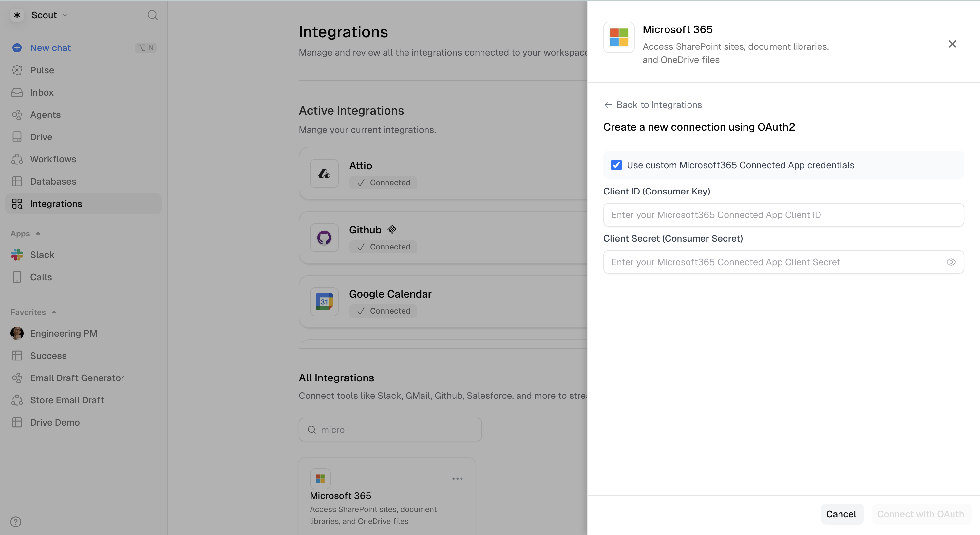Click the Github integration logo
The height and width of the screenshot is (535, 980).
pos(324,238)
